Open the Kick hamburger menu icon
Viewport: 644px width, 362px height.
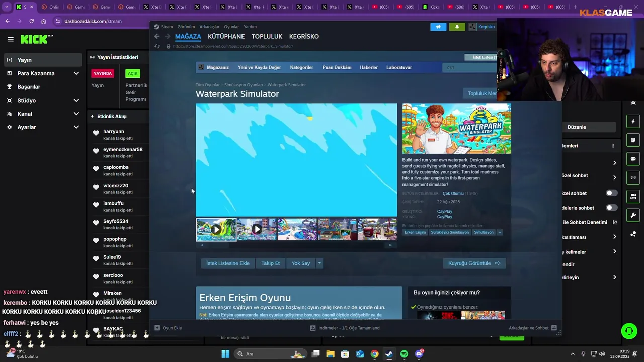pos(11,39)
